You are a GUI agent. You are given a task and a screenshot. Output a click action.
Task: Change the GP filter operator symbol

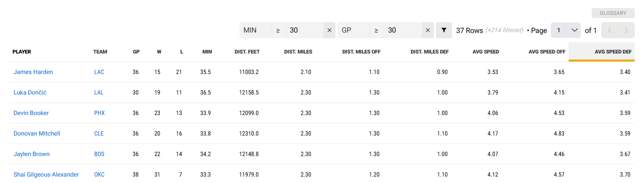pos(376,30)
